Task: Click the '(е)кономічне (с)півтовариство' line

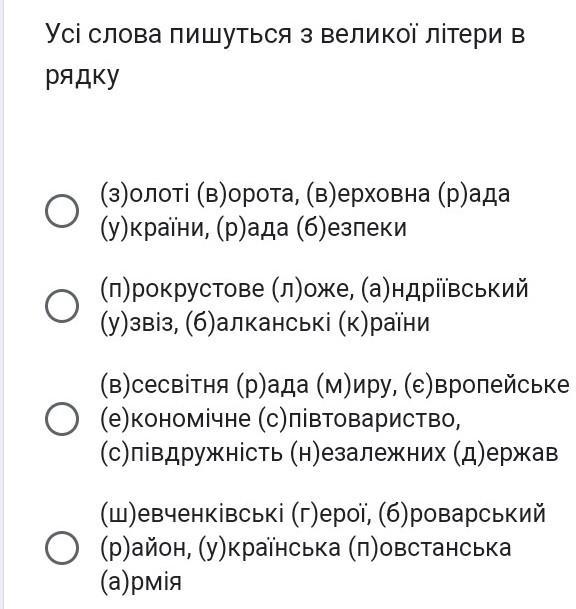Action: 280,419
